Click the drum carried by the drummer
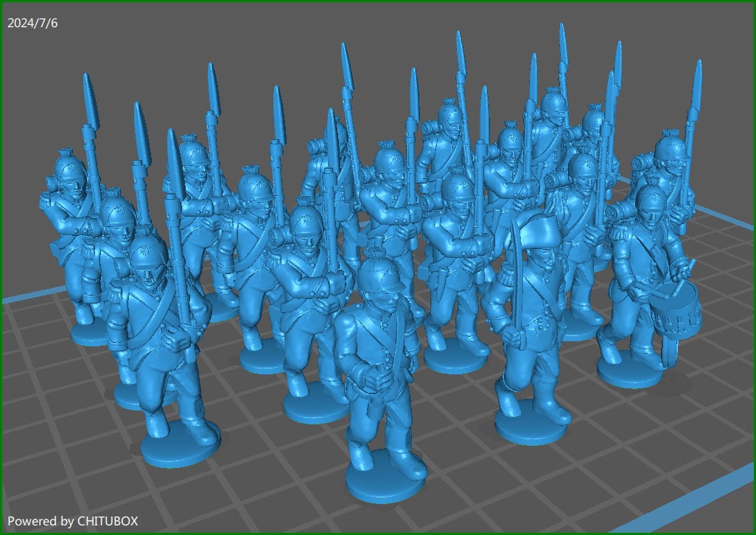Screen dimensions: 756x535 coord(674,306)
